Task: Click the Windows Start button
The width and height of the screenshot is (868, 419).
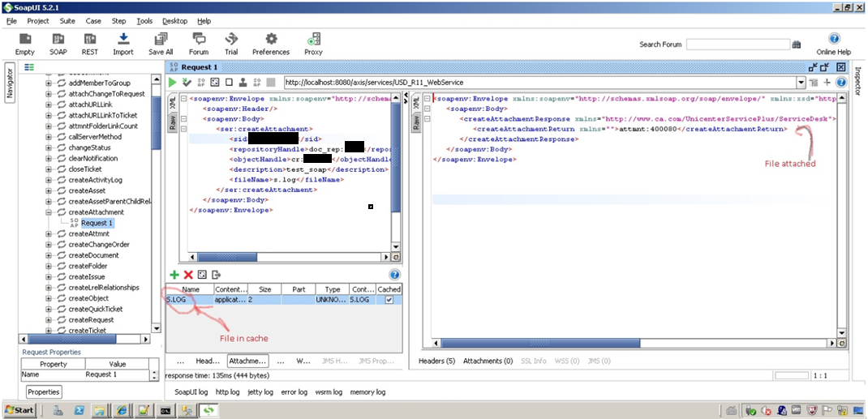Action: tap(19, 410)
